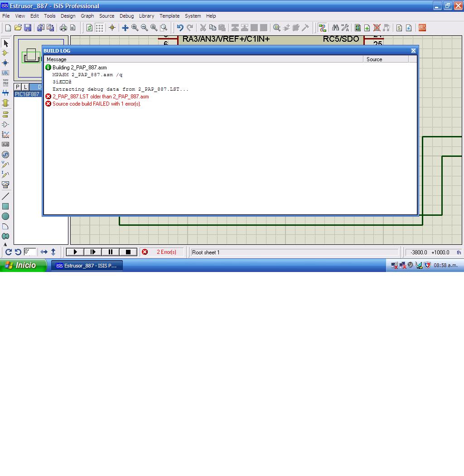
Task: Open the Source menu
Action: point(107,16)
